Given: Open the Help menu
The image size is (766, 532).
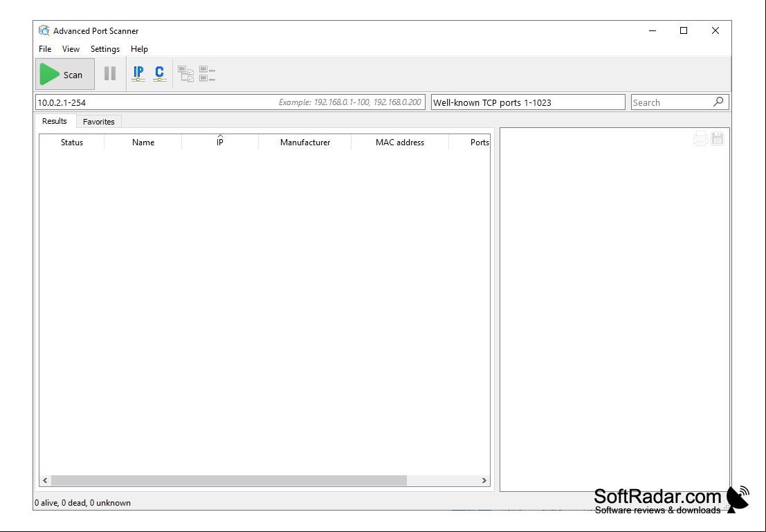Looking at the screenshot, I should (139, 49).
